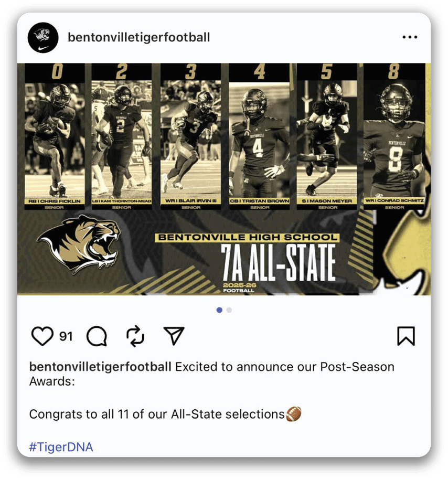Click Tristan Brown number 4 player card

point(259,136)
